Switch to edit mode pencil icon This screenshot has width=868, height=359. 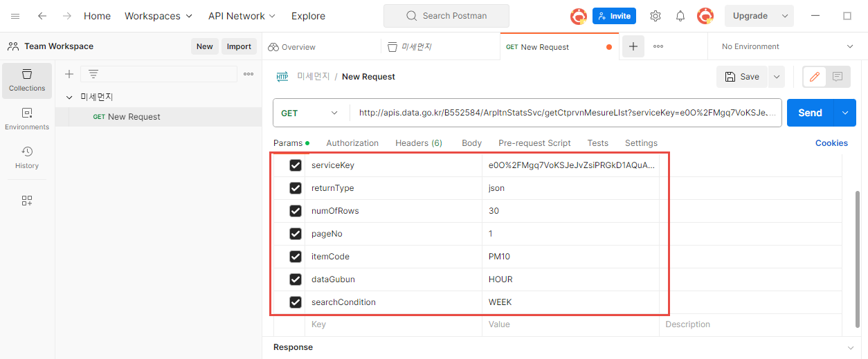click(815, 77)
